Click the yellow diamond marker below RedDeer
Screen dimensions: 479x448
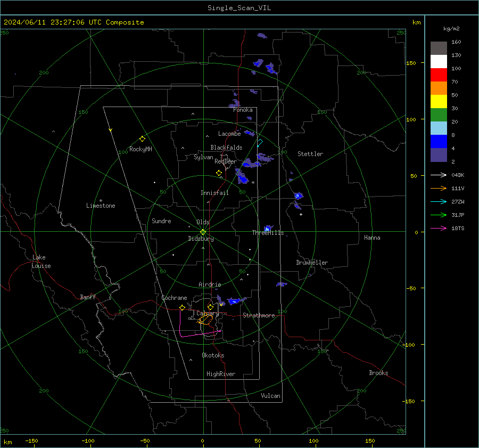pos(219,173)
